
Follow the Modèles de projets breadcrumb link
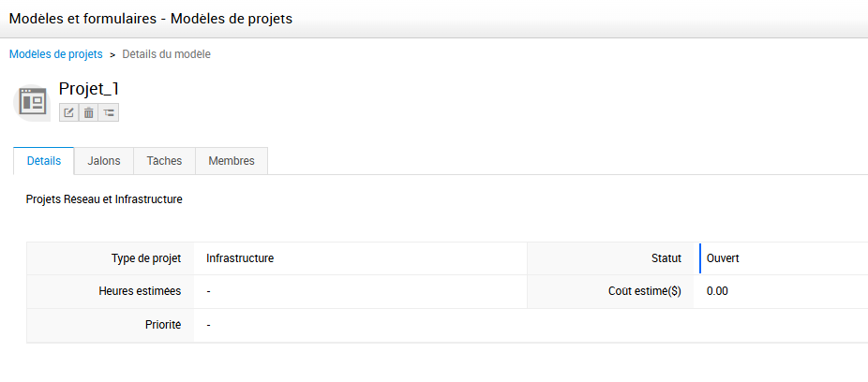click(x=56, y=54)
